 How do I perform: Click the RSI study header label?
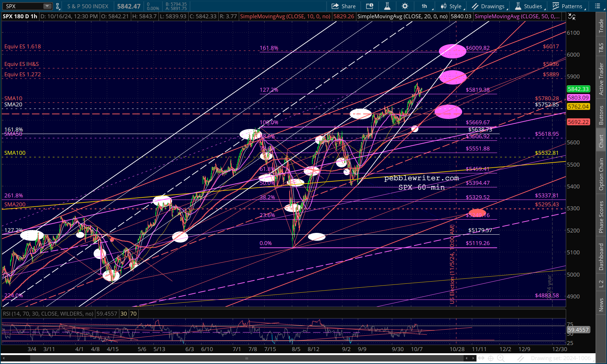pos(48,314)
